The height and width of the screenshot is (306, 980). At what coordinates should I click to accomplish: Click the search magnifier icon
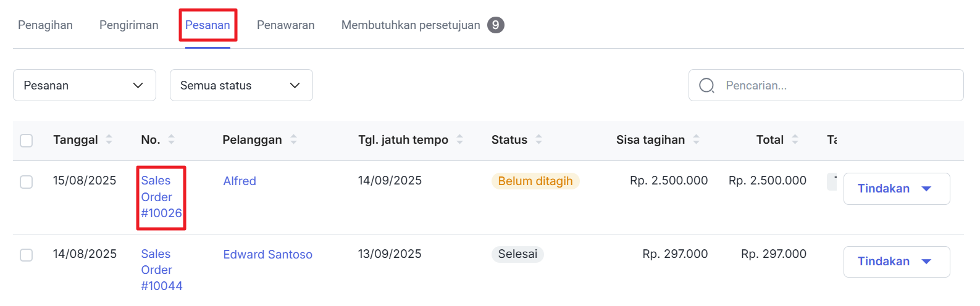click(706, 86)
